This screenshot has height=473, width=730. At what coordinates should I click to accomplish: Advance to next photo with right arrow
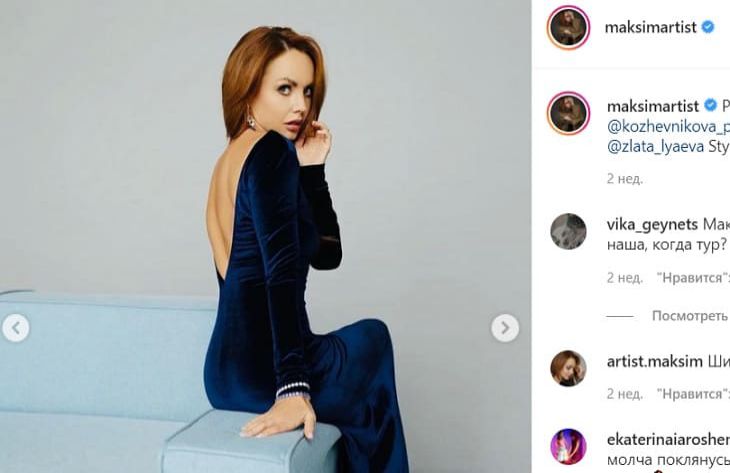coord(505,328)
